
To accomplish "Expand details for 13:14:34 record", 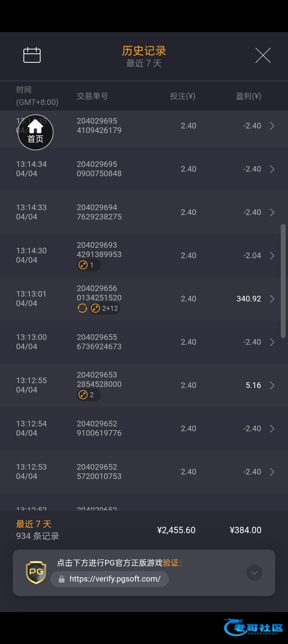I will (272, 169).
